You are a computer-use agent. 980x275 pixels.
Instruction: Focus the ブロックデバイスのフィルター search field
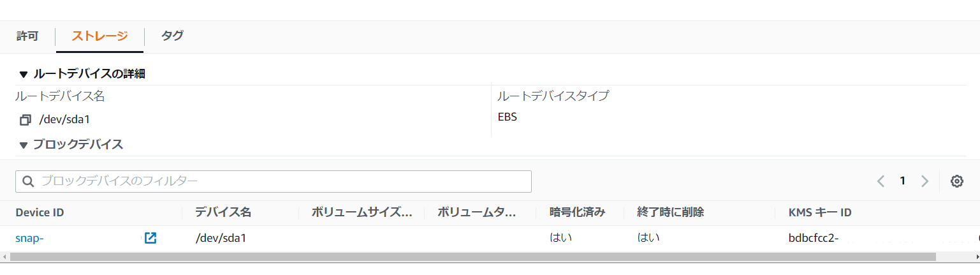click(x=274, y=181)
